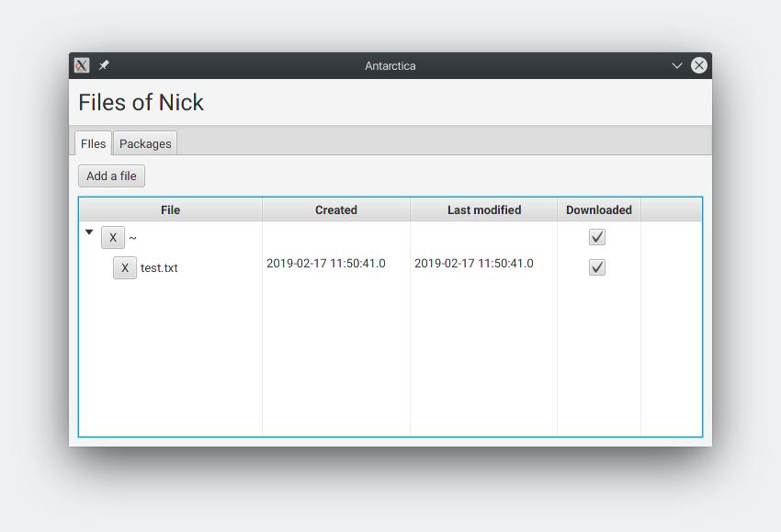This screenshot has width=781, height=532.
Task: Delete test.txt using its X button
Action: [x=125, y=268]
